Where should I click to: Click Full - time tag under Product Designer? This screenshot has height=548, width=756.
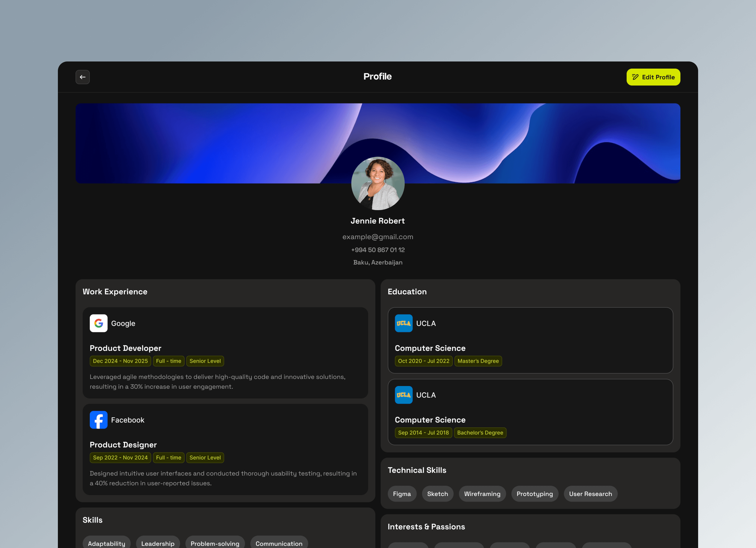click(169, 458)
